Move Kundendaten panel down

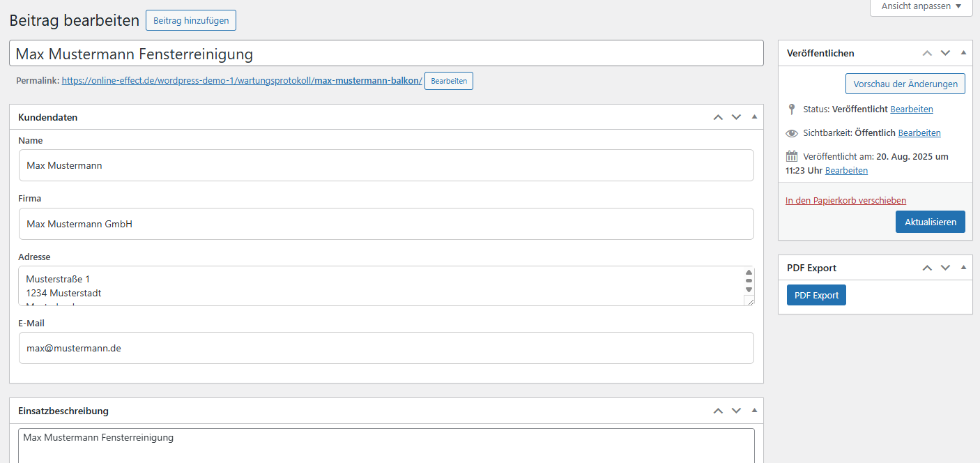(736, 117)
